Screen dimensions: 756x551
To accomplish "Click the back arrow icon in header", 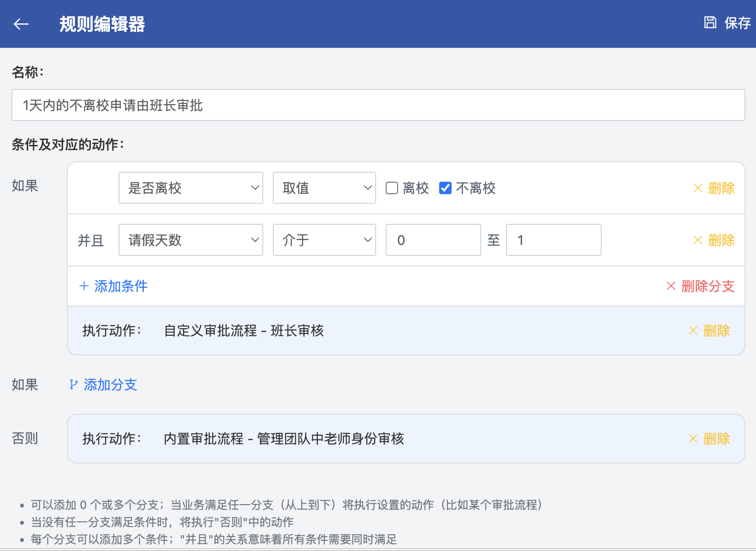I will [x=21, y=24].
